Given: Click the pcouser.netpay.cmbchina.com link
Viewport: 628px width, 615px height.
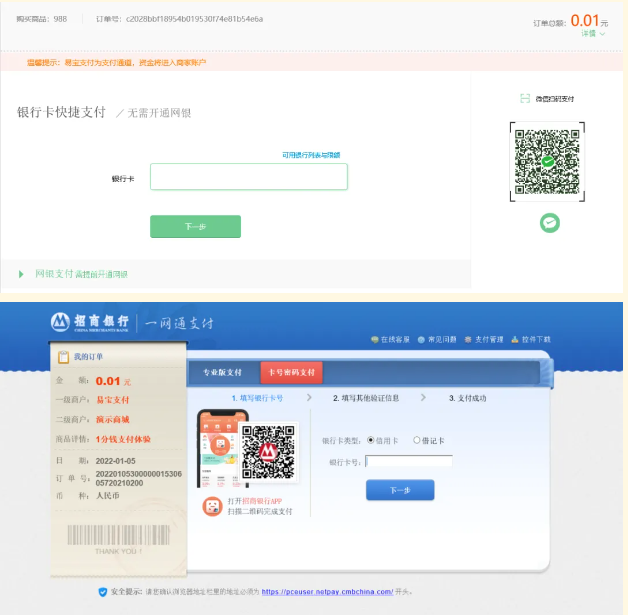Looking at the screenshot, I should tap(327, 592).
